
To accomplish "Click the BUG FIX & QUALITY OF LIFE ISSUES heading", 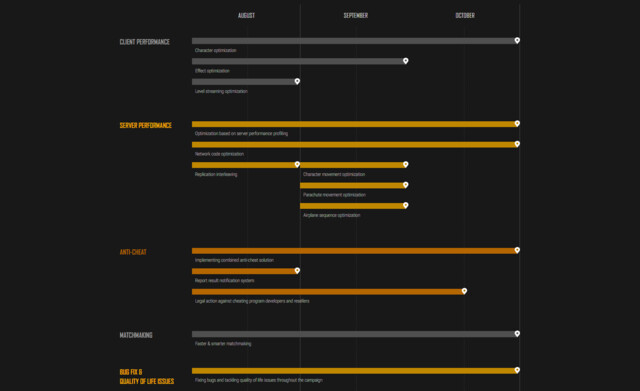I will (147, 376).
